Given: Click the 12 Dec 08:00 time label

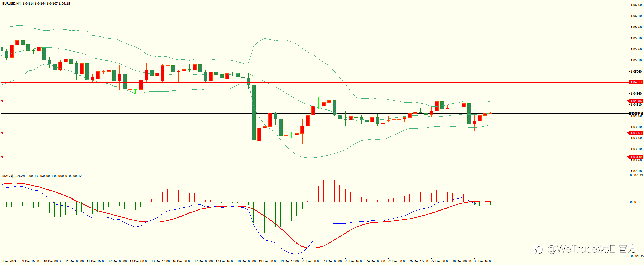Looking at the screenshot, I should click(x=117, y=261).
